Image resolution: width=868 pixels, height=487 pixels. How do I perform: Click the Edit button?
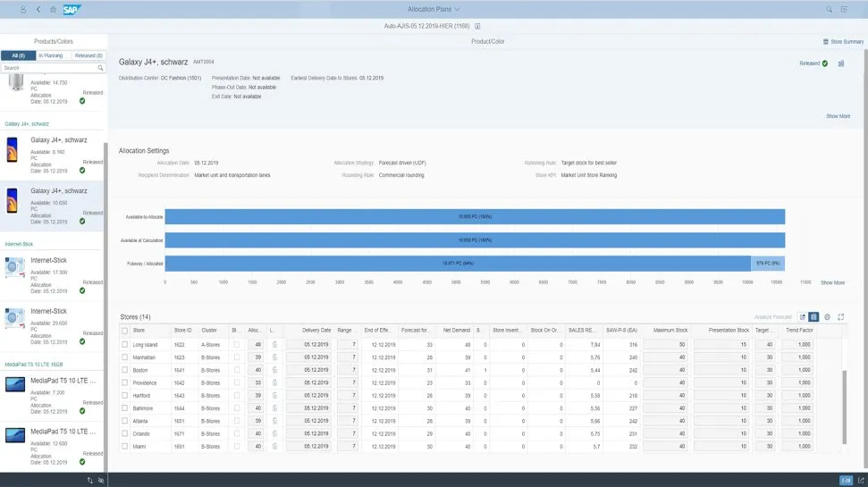pos(846,480)
